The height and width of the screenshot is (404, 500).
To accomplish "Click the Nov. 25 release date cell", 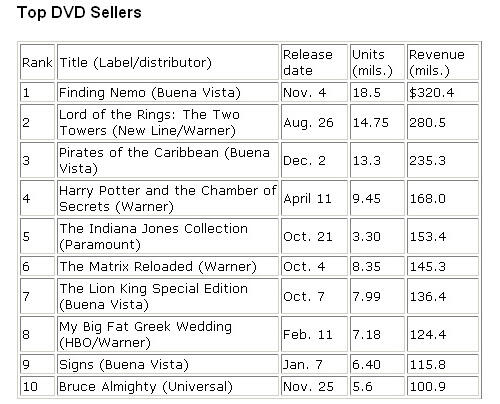I will pyautogui.click(x=314, y=386).
